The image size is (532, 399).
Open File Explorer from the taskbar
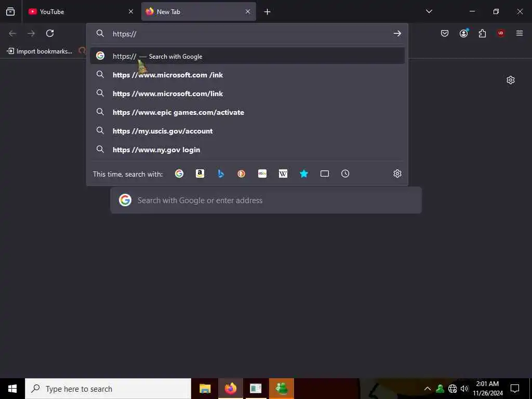[x=205, y=389]
